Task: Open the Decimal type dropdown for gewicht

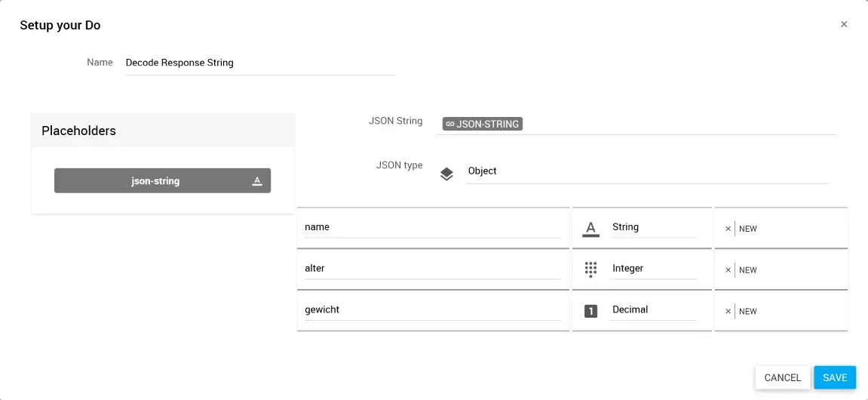Action: pos(653,310)
